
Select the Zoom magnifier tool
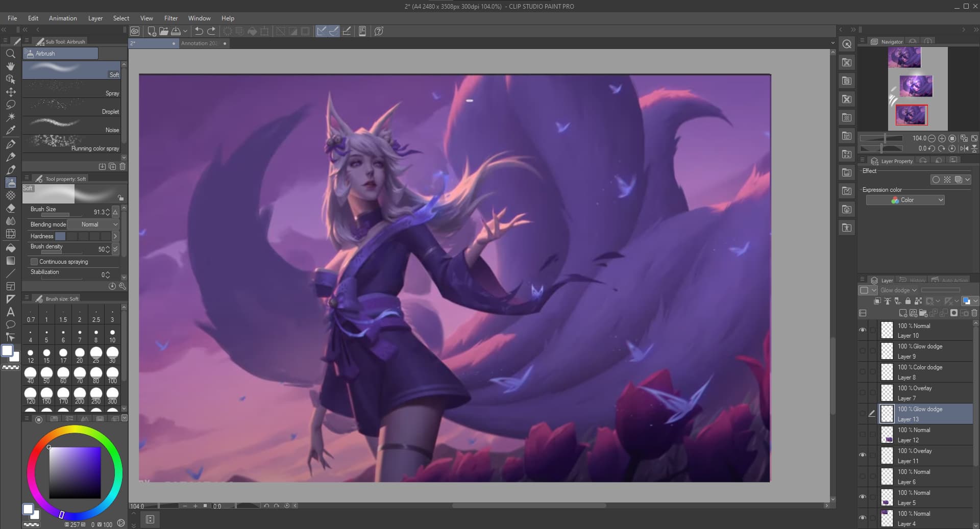tap(10, 54)
